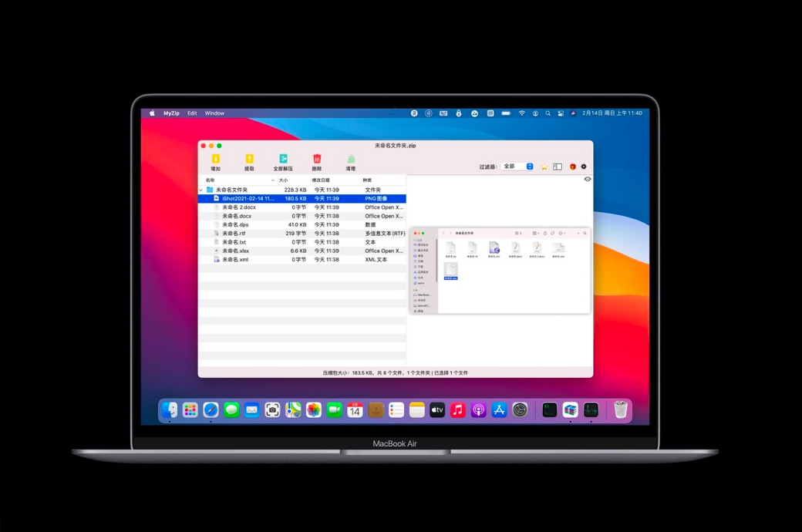The image size is (802, 532).
Task: Open Launchpad from the Dock
Action: (x=190, y=409)
